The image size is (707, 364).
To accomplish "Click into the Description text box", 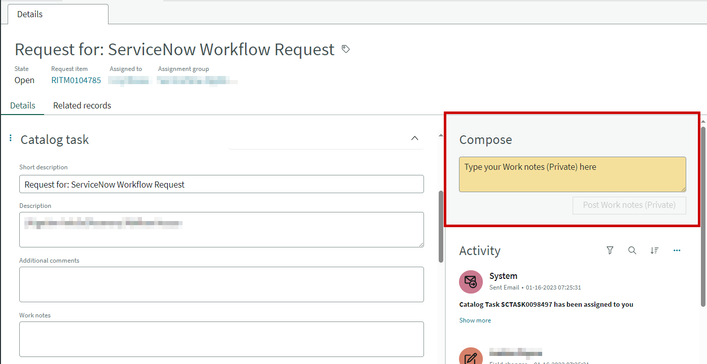I will click(221, 230).
